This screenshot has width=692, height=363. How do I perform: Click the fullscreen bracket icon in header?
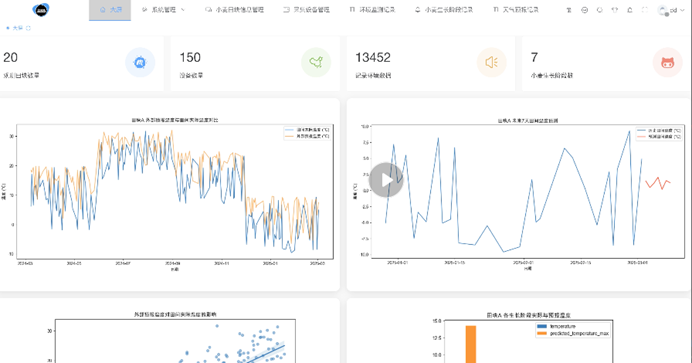tap(645, 10)
